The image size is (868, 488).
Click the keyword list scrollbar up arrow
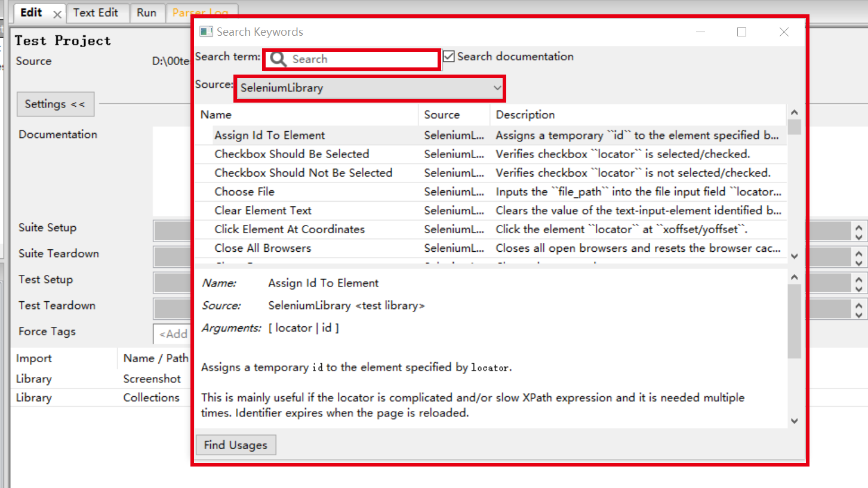(794, 112)
